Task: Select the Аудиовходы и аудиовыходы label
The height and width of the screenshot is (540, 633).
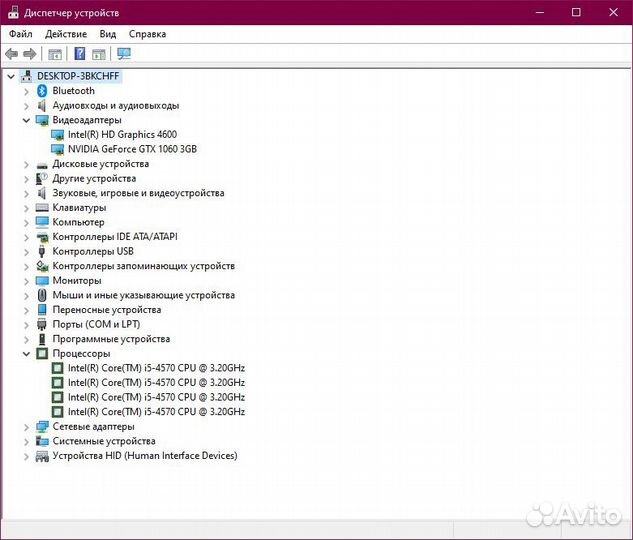Action: click(x=116, y=106)
